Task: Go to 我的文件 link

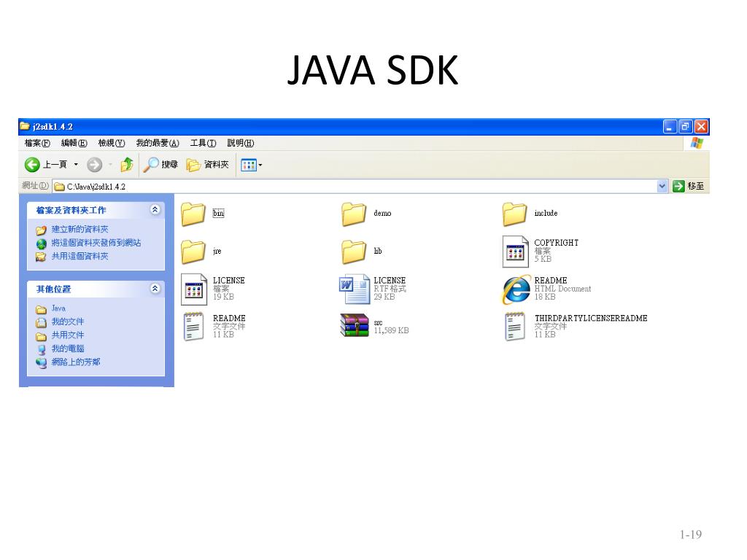Action: [x=68, y=322]
